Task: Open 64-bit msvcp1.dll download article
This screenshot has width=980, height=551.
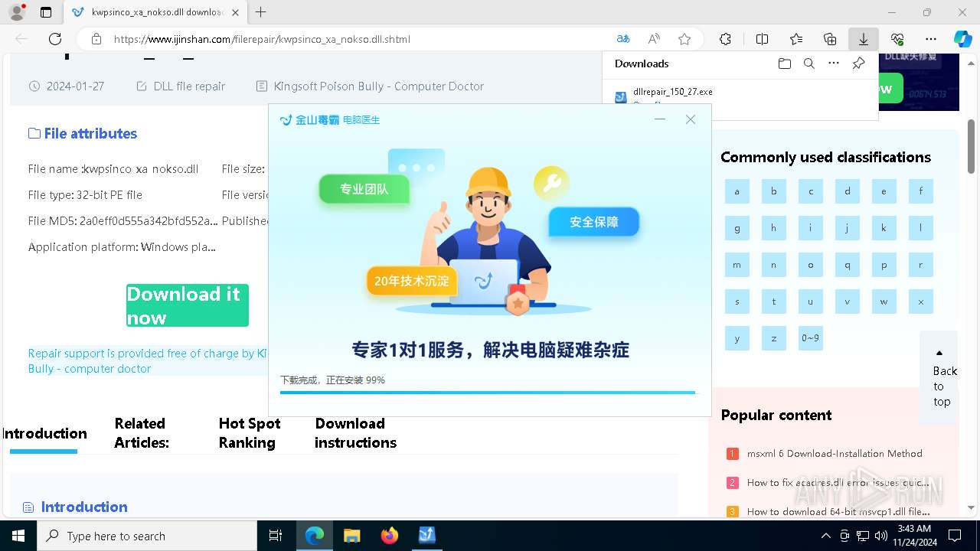Action: point(838,512)
